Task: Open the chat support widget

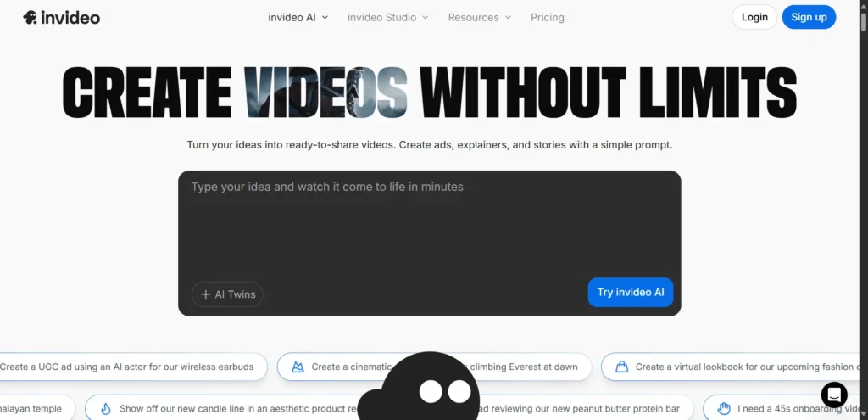Action: coord(834,395)
